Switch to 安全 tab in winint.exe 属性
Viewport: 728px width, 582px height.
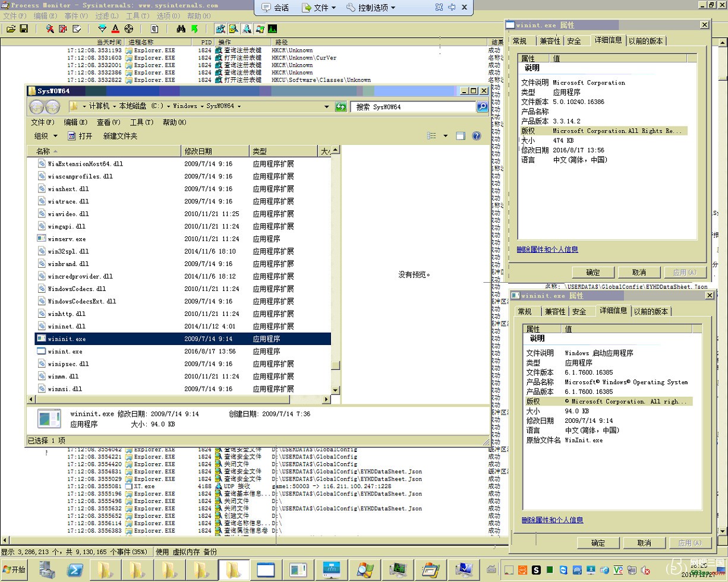(x=574, y=41)
